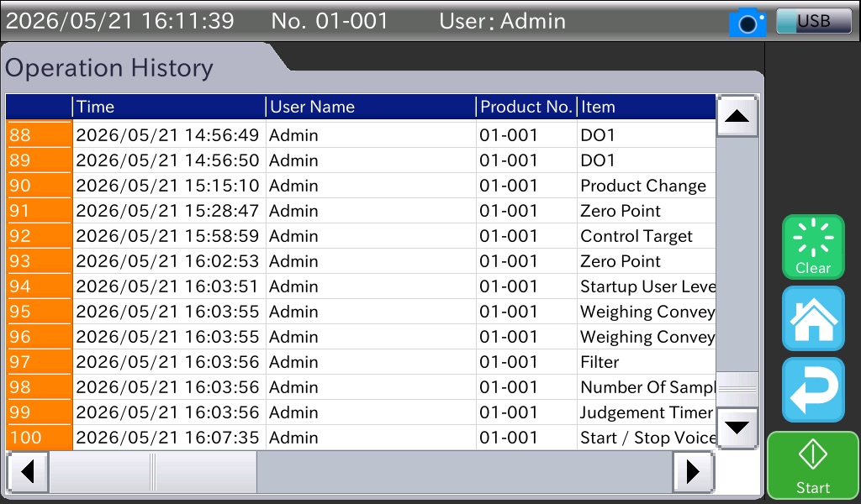Clear the operation history with Clear

(x=813, y=247)
